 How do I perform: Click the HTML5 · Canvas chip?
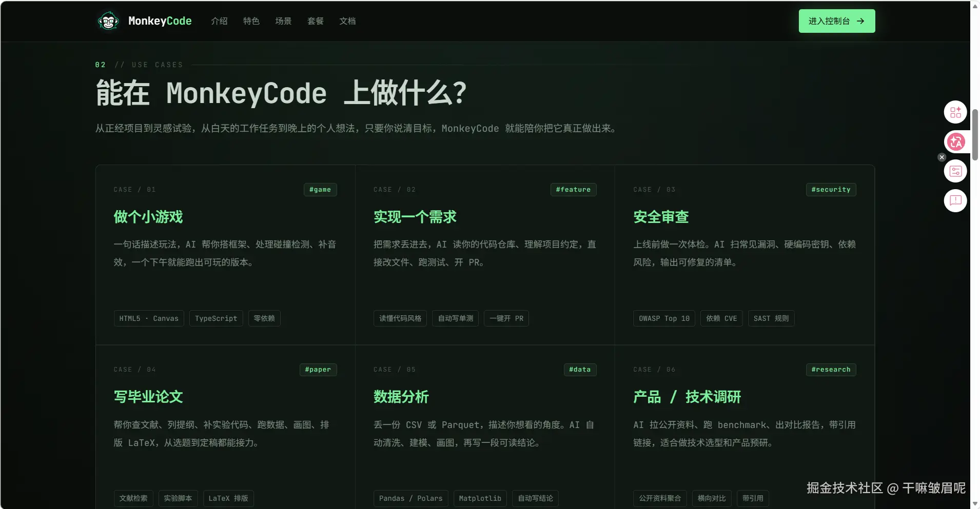[x=149, y=318]
